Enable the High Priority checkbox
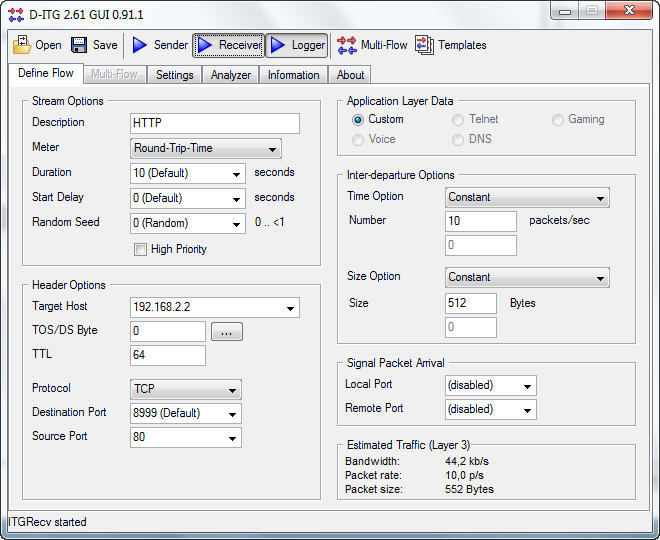Screen dimensions: 660x540 click(x=140, y=249)
